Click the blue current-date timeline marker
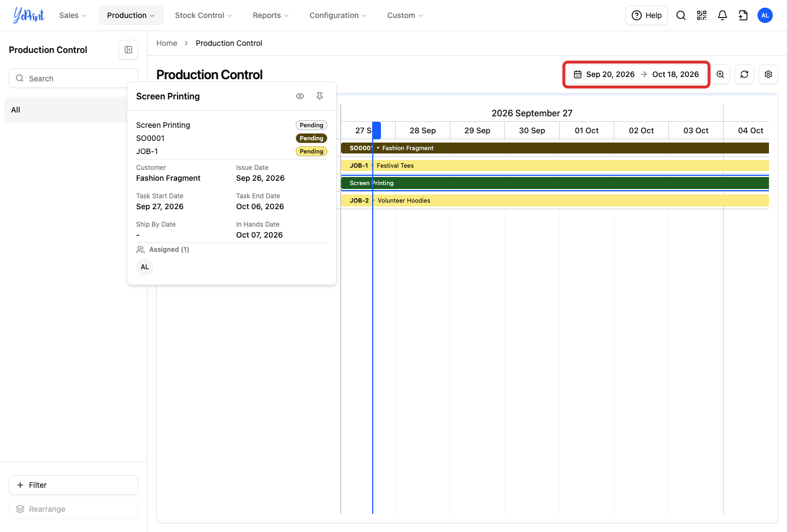The height and width of the screenshot is (532, 787). [x=377, y=131]
